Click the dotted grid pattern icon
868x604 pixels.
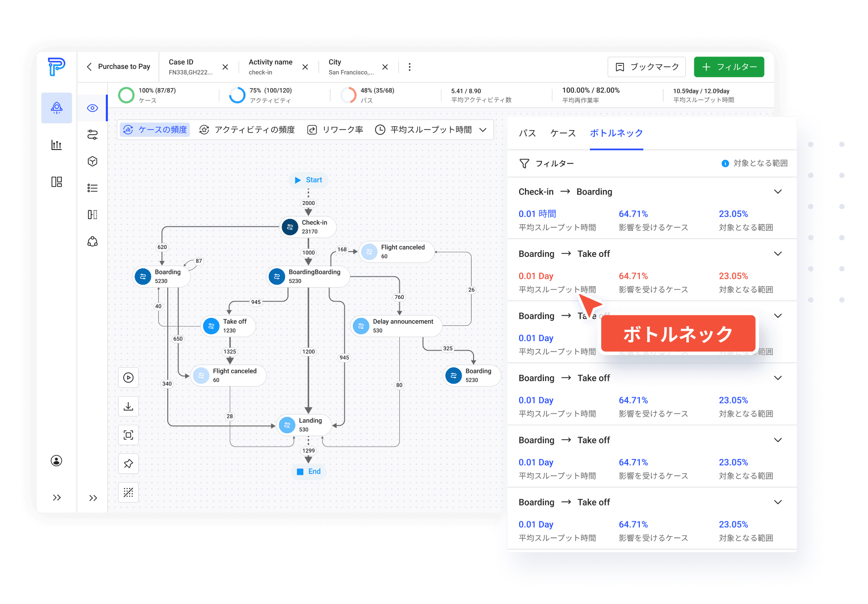pos(128,492)
